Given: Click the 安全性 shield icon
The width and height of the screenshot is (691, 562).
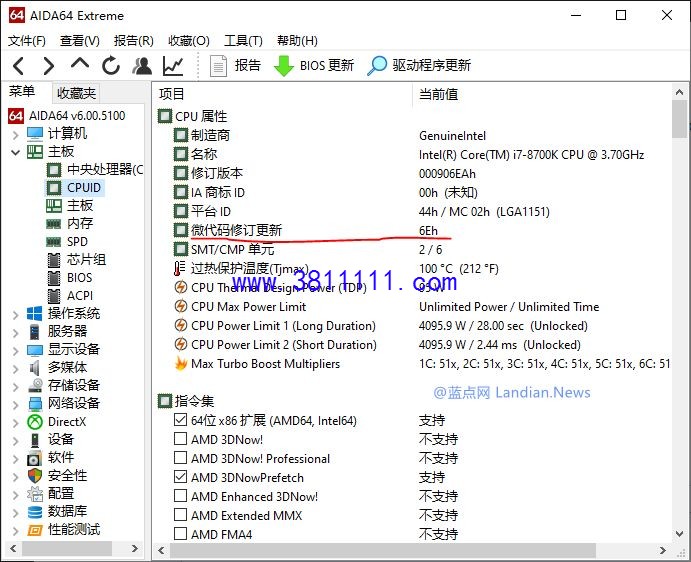Looking at the screenshot, I should point(35,476).
